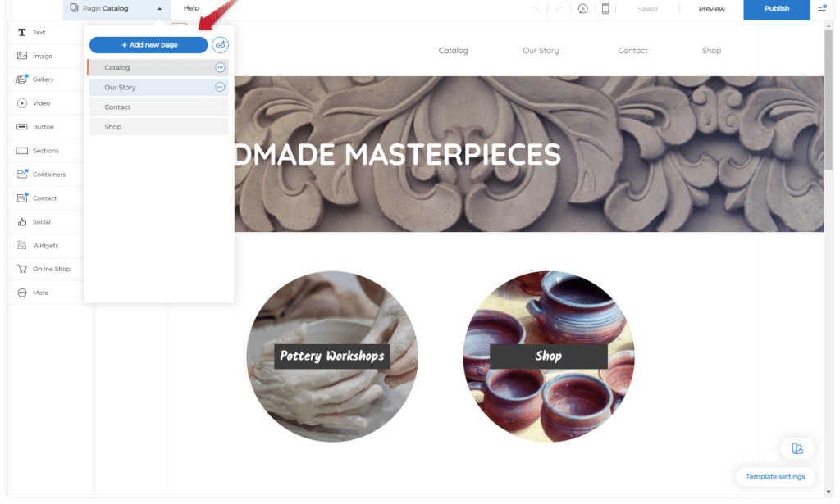Open the top-right settings menu icon

pyautogui.click(x=822, y=8)
